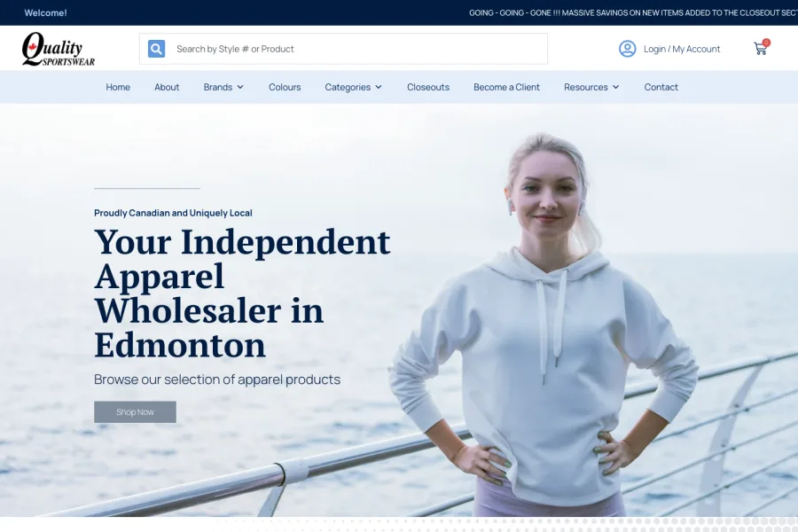Expand the Resources dropdown arrow
This screenshot has width=798, height=532.
(616, 87)
